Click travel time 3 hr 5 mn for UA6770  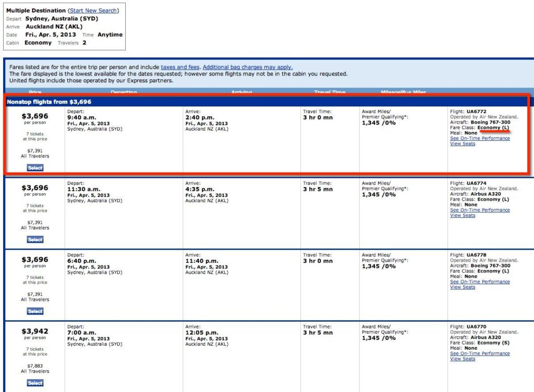tap(318, 333)
